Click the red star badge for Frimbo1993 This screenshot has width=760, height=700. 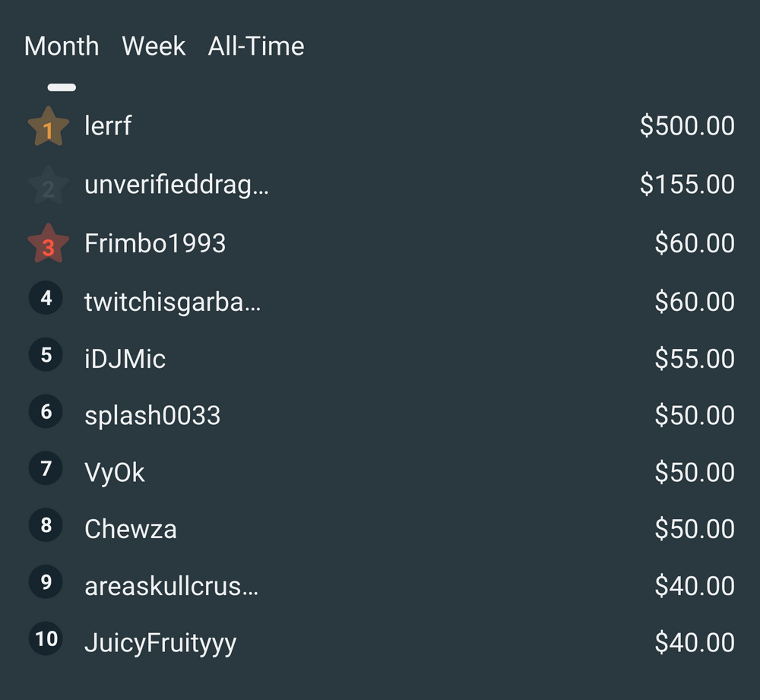pyautogui.click(x=46, y=242)
